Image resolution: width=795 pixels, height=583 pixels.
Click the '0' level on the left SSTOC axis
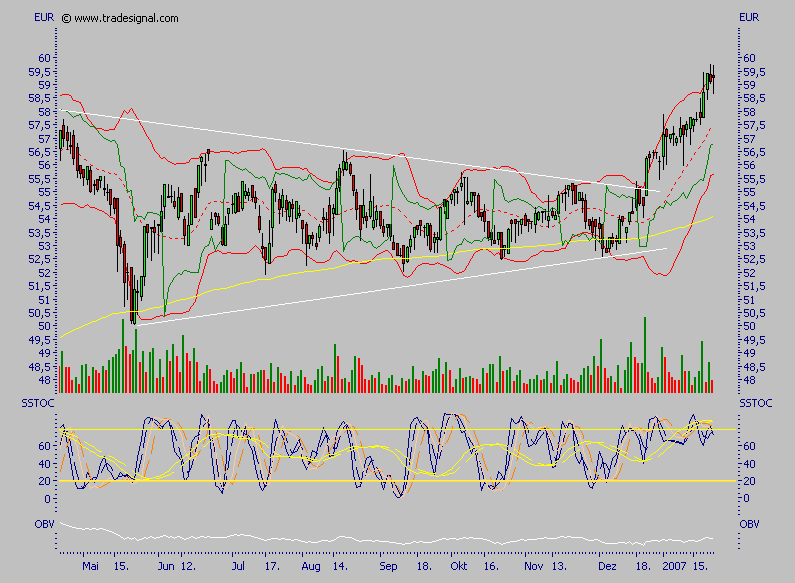[x=48, y=498]
